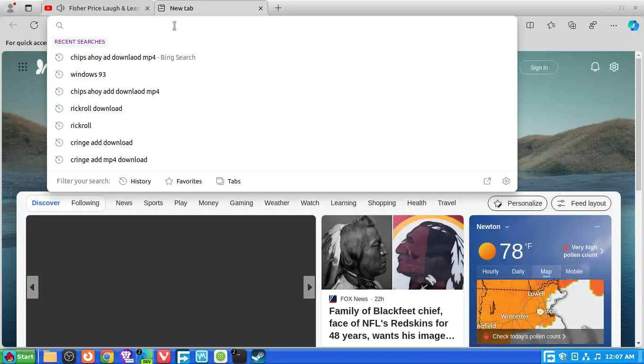Click the Sign in button
This screenshot has width=644, height=364.
click(x=539, y=67)
